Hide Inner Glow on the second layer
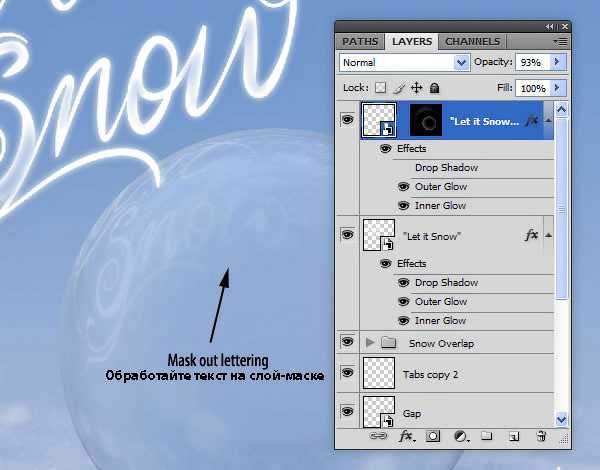600x470 pixels. [x=403, y=320]
